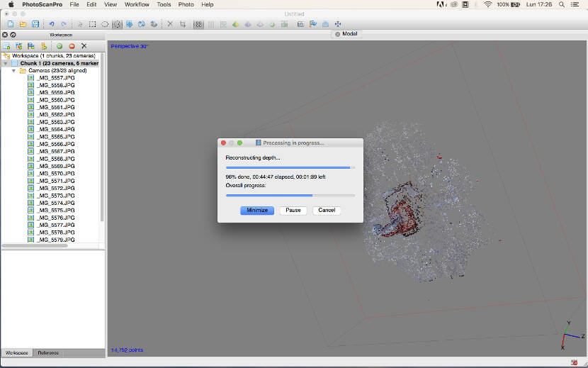
Task: Add a chunk in Workspace toolbar
Action: tap(6, 46)
